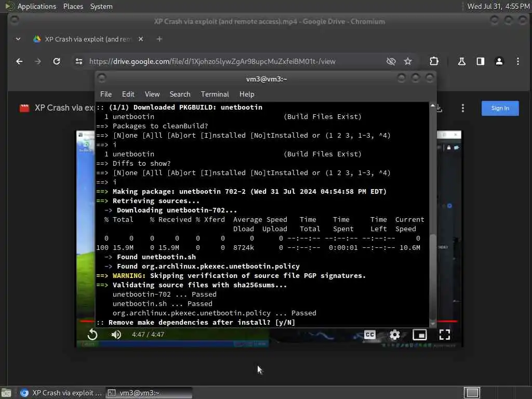Expand the tab search dropdown arrow
Viewport: 532px width, 399px height.
click(x=18, y=39)
